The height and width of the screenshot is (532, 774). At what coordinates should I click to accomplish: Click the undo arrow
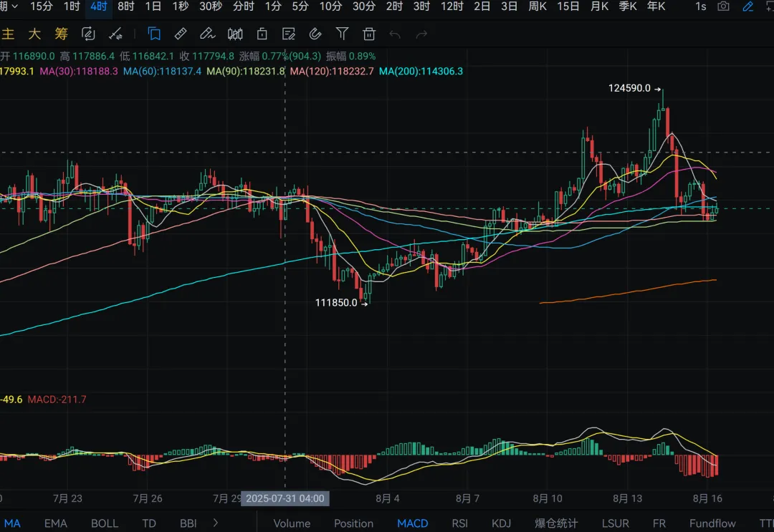(394, 34)
